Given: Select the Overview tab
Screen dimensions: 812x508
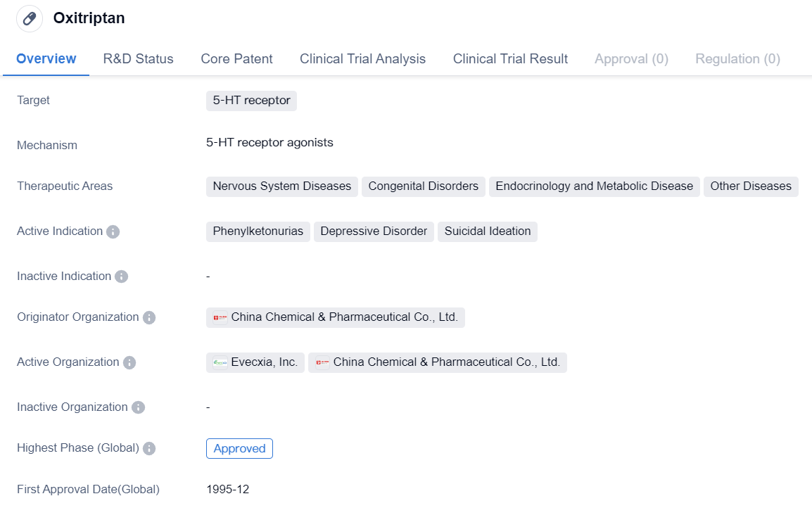Looking at the screenshot, I should pos(46,59).
